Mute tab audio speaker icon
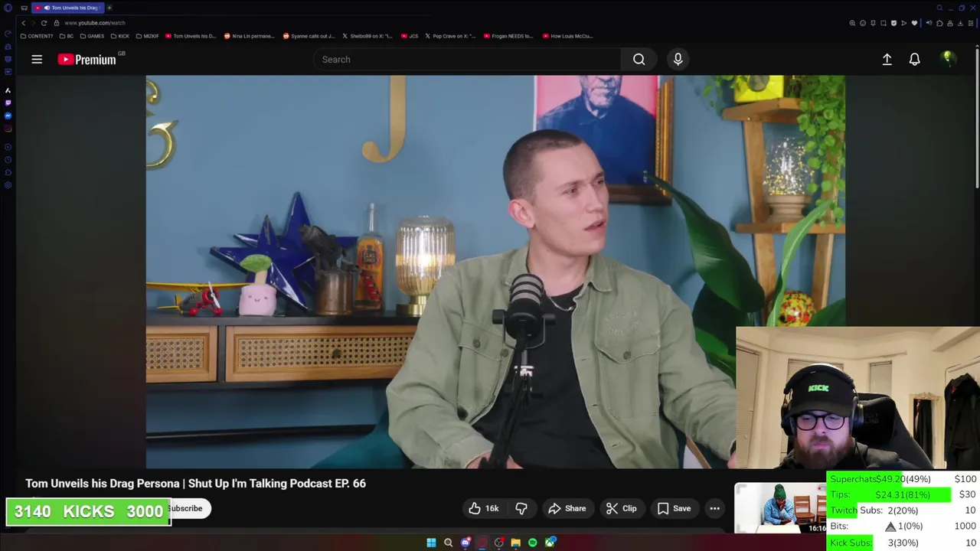This screenshot has width=980, height=551. (x=929, y=23)
